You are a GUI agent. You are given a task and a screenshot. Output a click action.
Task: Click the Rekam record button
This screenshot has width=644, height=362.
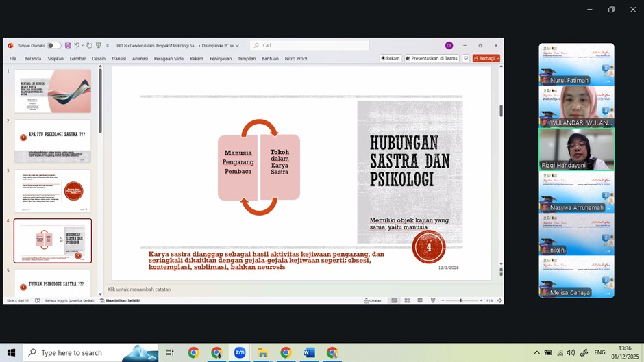[x=391, y=59]
